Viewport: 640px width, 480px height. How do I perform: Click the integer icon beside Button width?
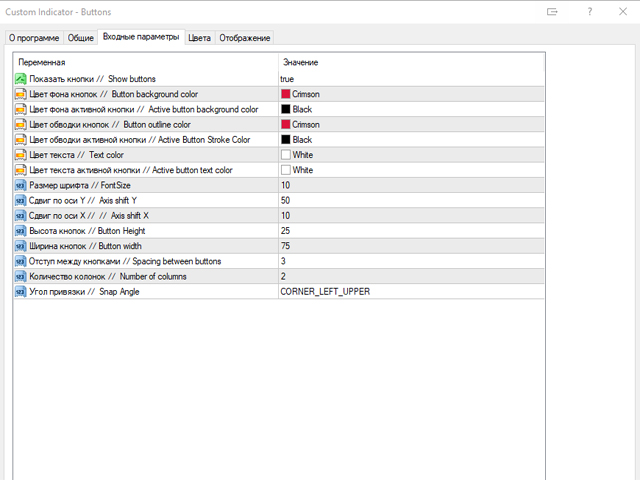coord(20,246)
